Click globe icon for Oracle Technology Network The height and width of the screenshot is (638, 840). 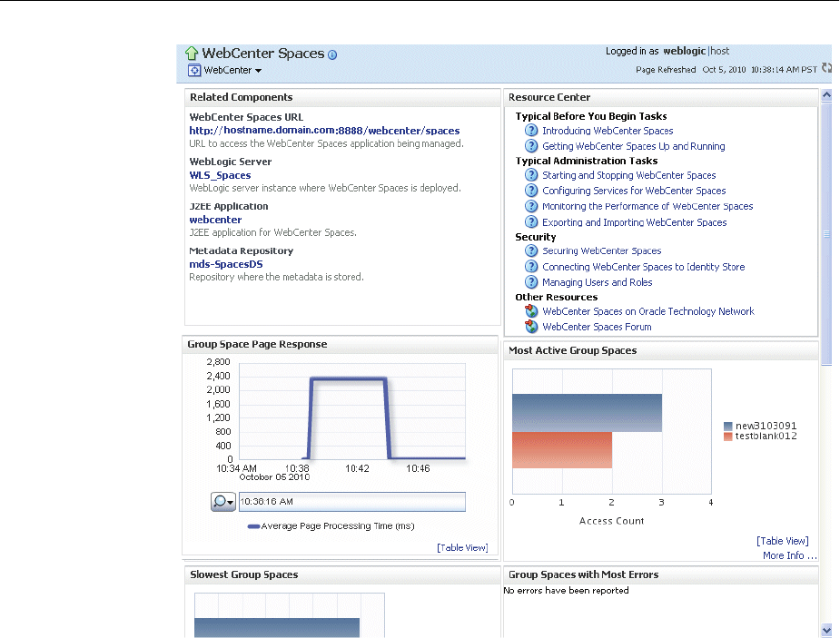(531, 311)
